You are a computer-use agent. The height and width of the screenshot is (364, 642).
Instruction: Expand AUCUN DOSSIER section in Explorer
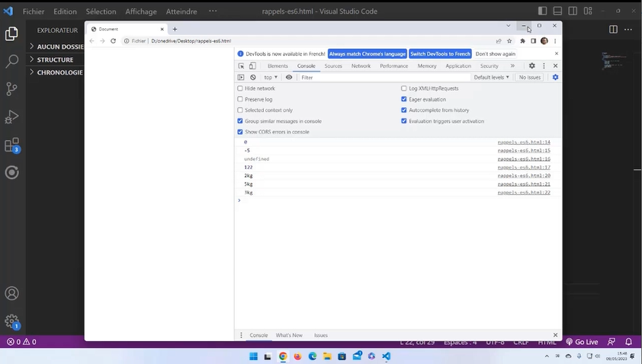point(56,46)
